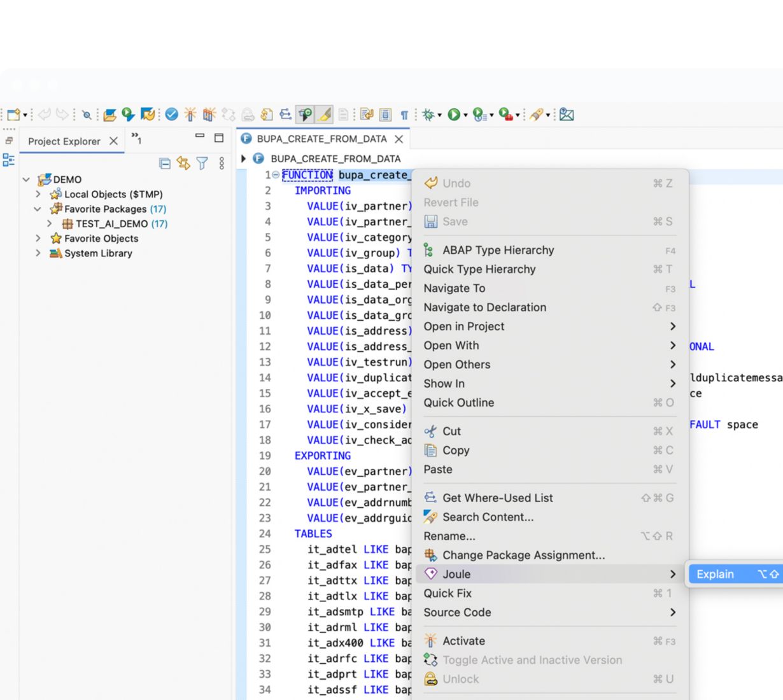The height and width of the screenshot is (700, 783).
Task: Click the envelope icon at toolbar end
Action: coord(567,115)
